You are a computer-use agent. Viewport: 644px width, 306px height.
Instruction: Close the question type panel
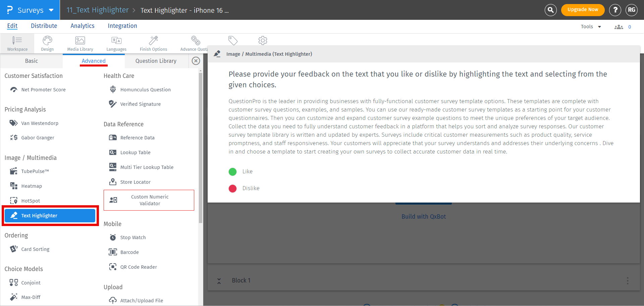point(196,61)
